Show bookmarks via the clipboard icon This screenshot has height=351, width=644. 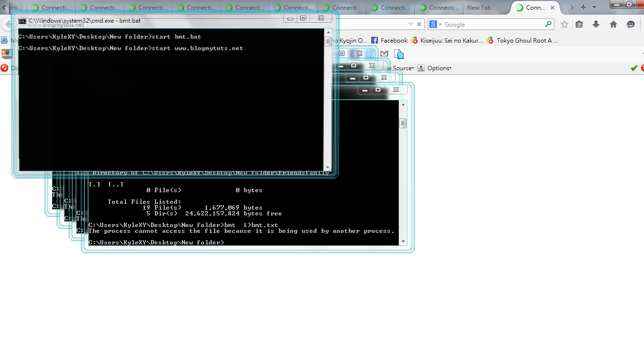click(579, 24)
